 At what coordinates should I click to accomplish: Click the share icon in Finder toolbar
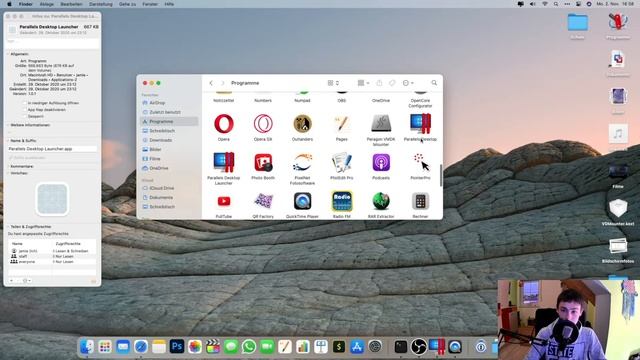point(379,83)
